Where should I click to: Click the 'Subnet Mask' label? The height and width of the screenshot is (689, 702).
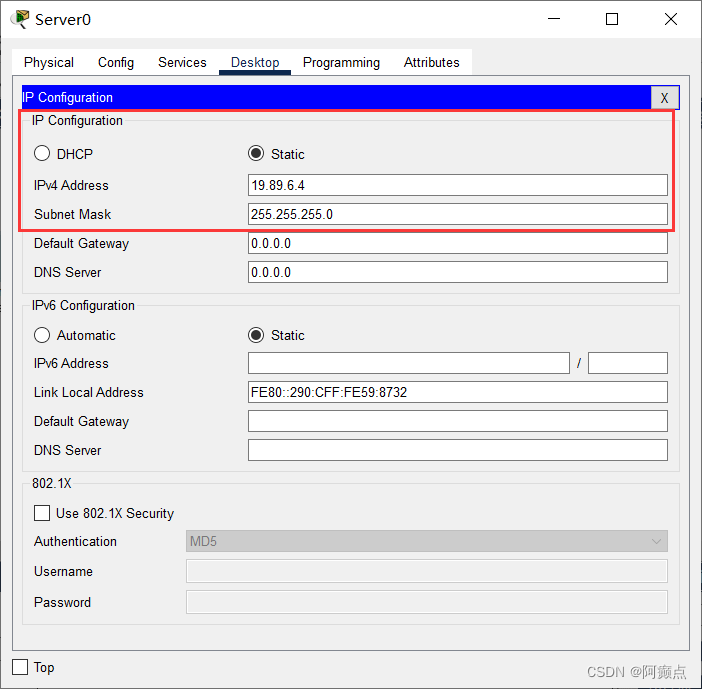pyautogui.click(x=73, y=214)
